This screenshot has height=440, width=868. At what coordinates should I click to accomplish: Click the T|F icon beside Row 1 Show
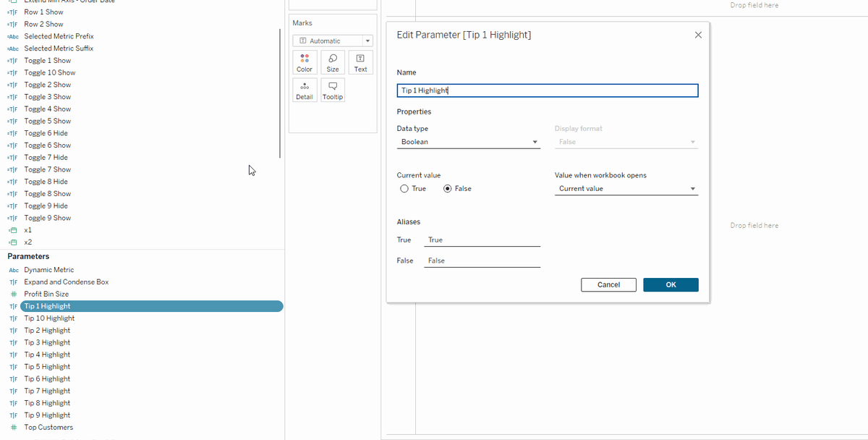point(12,12)
